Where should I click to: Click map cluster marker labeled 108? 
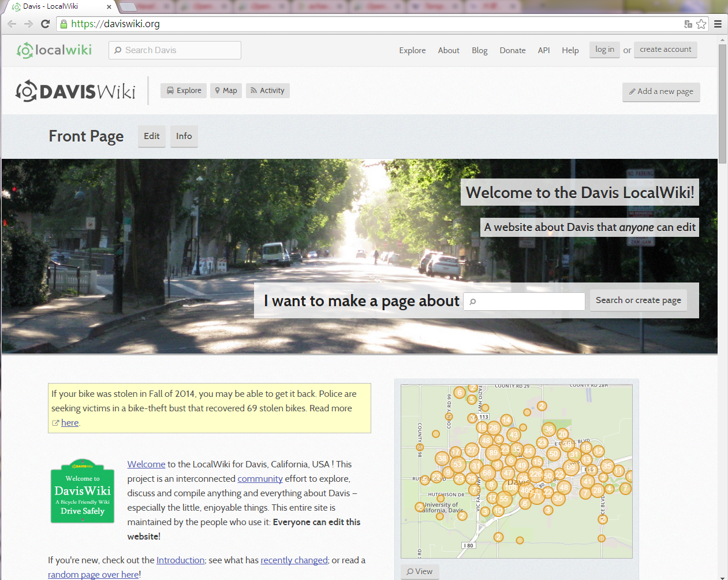pyautogui.click(x=511, y=487)
